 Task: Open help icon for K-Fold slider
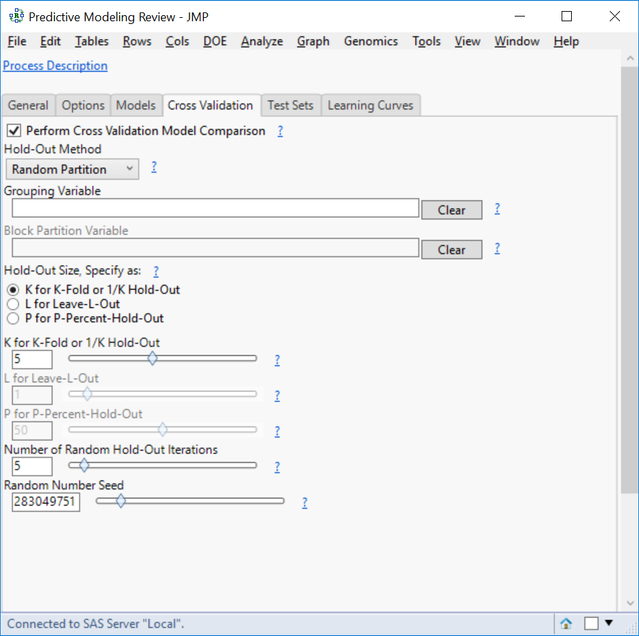tap(277, 360)
